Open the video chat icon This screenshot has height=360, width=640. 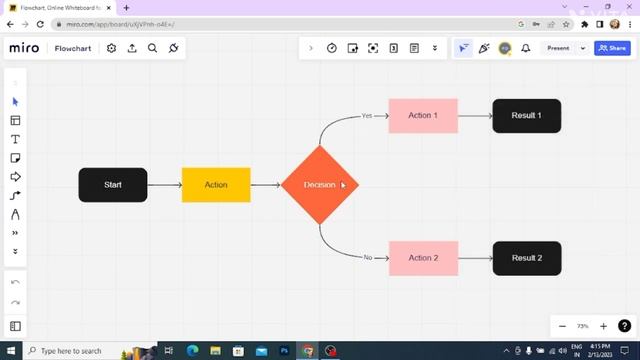[x=373, y=48]
